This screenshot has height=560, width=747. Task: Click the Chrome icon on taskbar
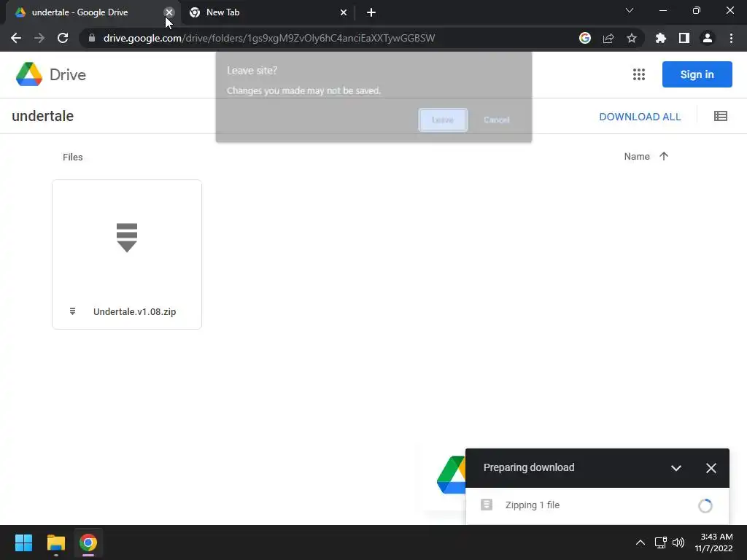pos(88,542)
